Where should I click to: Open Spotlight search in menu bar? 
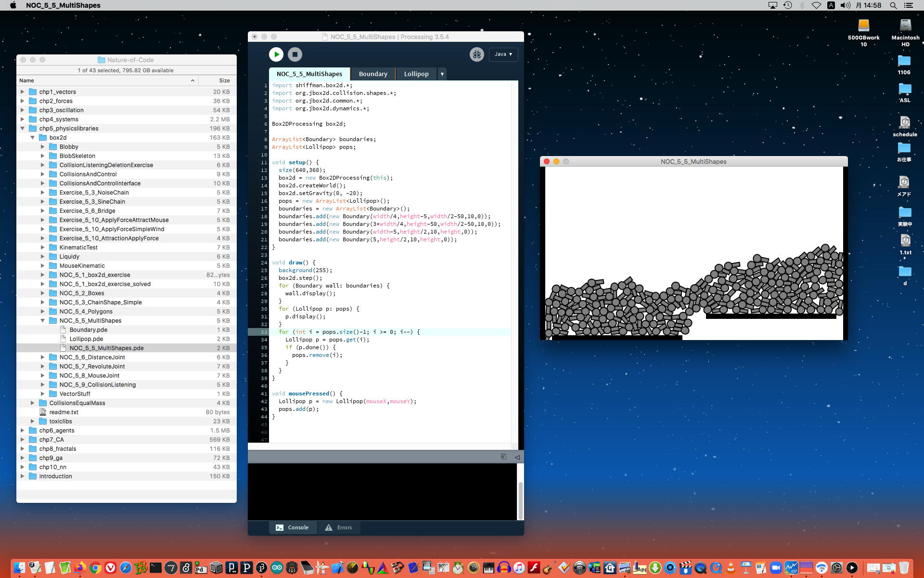(893, 5)
